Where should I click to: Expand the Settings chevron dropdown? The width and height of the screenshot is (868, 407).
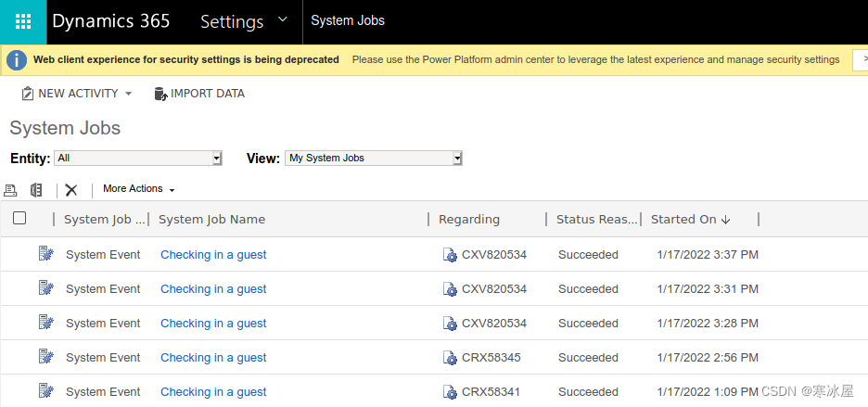pyautogui.click(x=282, y=19)
